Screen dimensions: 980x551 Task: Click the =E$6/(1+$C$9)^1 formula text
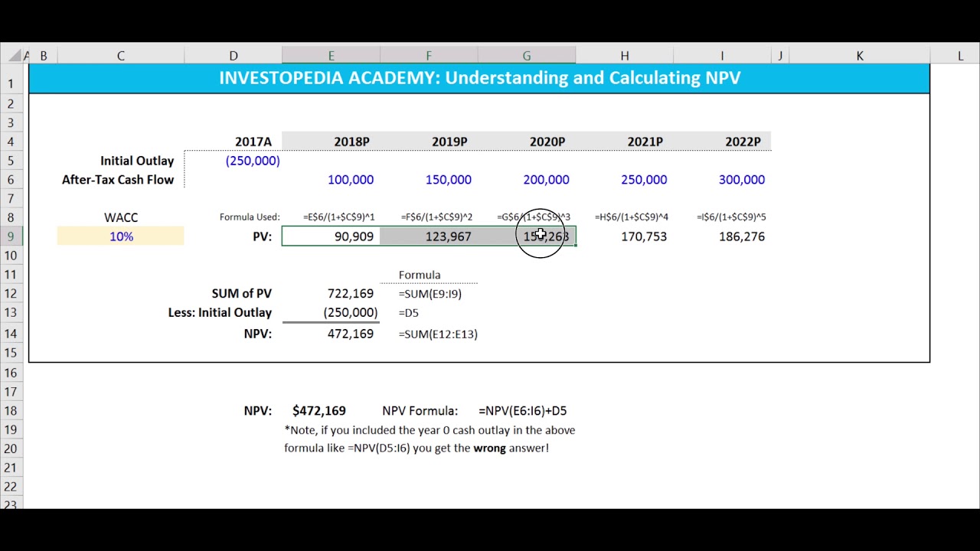pyautogui.click(x=339, y=217)
